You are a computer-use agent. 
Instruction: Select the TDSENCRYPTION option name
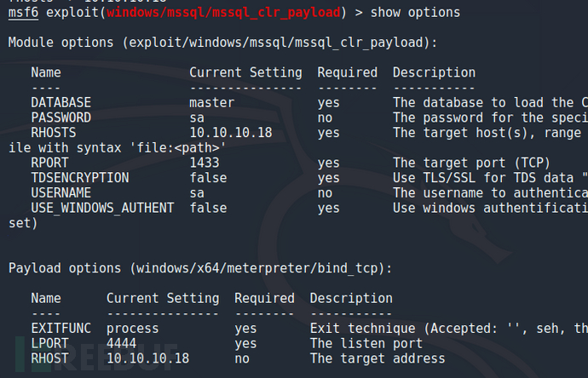(x=80, y=178)
